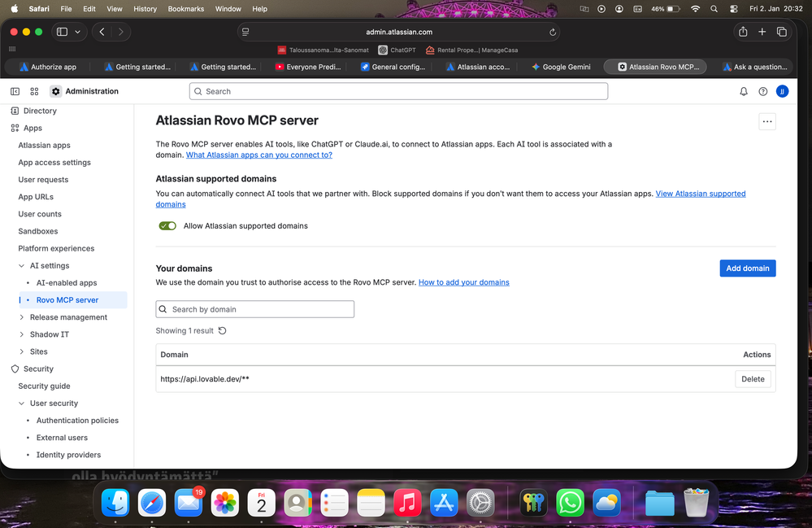Switch to the General config tab

point(393,67)
